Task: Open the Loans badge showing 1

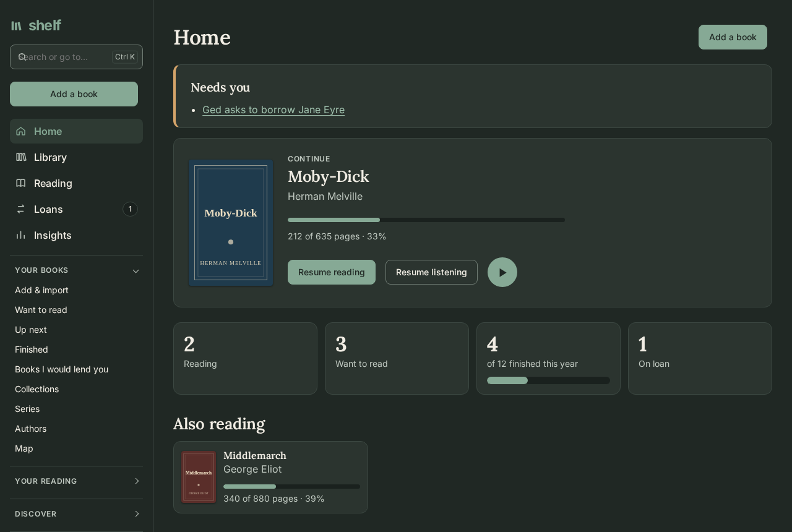Action: pos(130,209)
